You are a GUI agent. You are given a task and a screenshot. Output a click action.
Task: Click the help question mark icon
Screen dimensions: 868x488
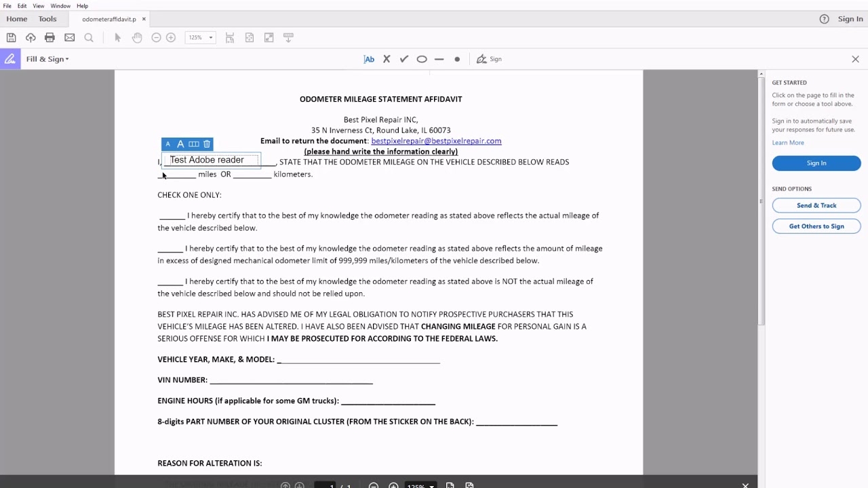pyautogui.click(x=824, y=19)
